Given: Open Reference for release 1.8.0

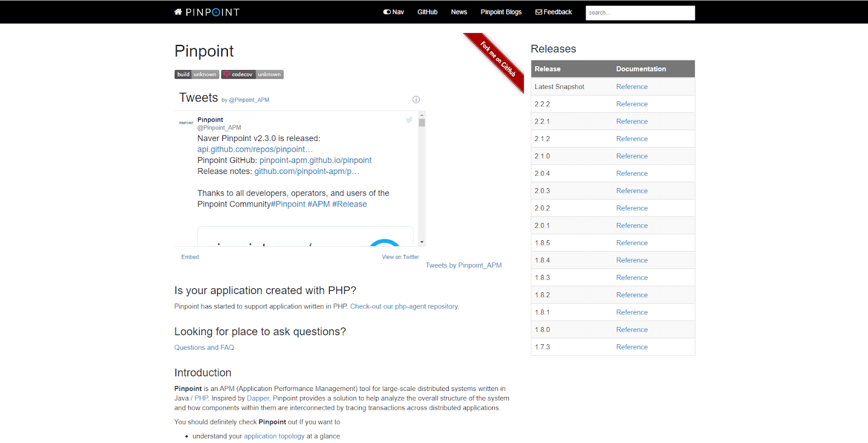Looking at the screenshot, I should click(x=632, y=330).
